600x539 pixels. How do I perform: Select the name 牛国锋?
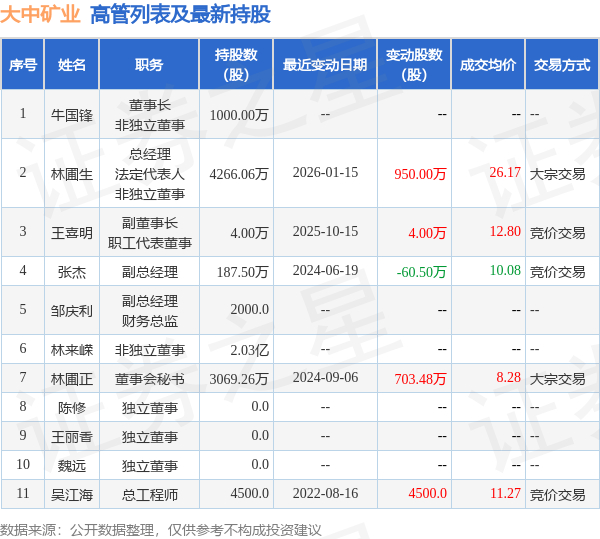click(x=72, y=115)
